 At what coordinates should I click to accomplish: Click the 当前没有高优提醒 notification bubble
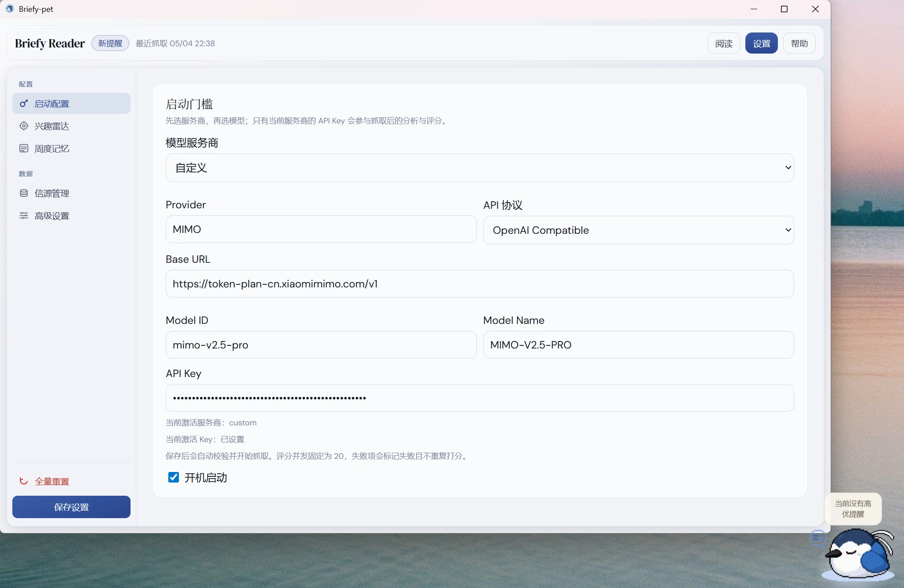click(853, 508)
